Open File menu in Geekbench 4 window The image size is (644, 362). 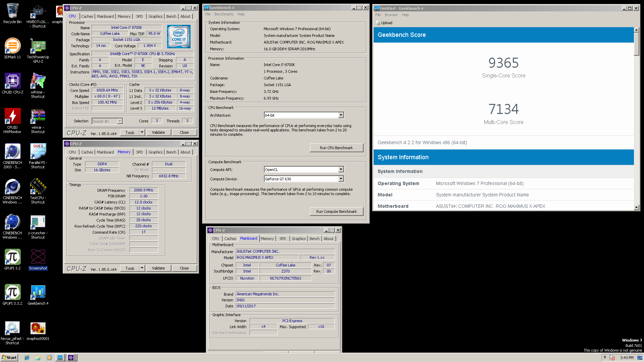(x=208, y=14)
